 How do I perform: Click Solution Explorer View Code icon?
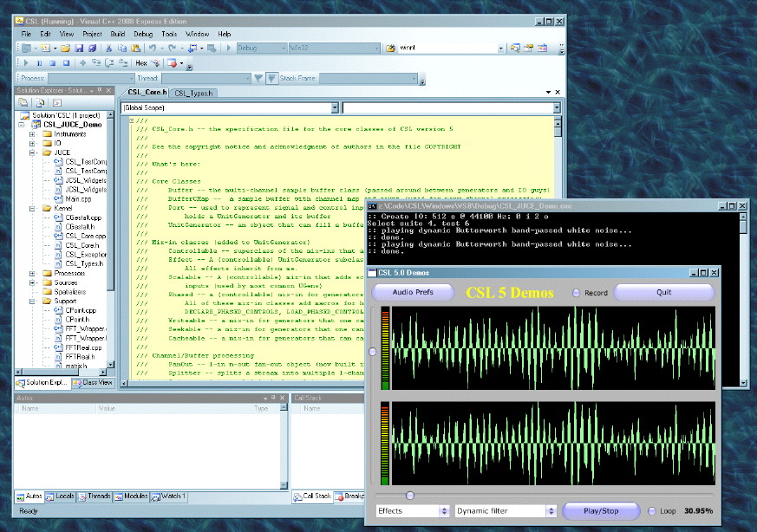pos(57,103)
